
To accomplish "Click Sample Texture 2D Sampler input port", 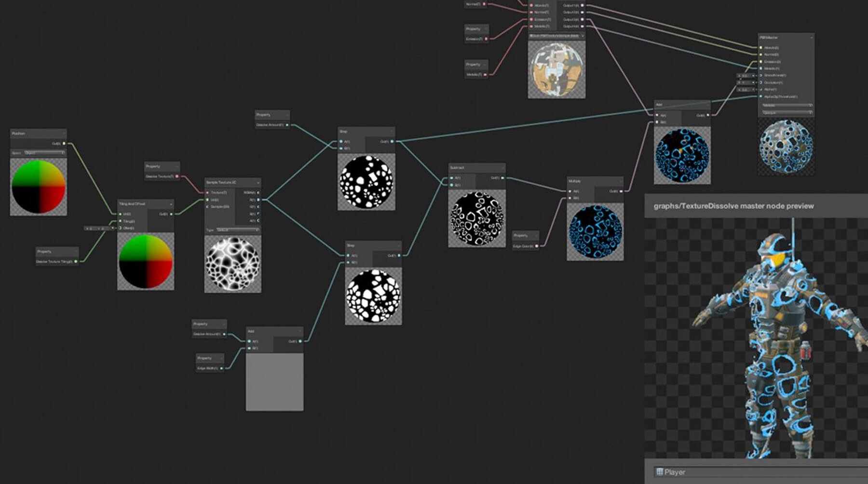I will point(207,206).
